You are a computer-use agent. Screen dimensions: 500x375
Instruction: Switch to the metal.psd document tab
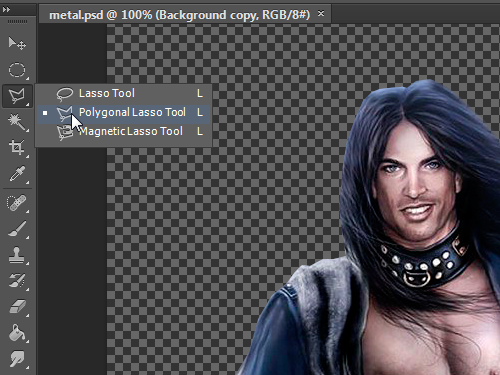(x=179, y=15)
